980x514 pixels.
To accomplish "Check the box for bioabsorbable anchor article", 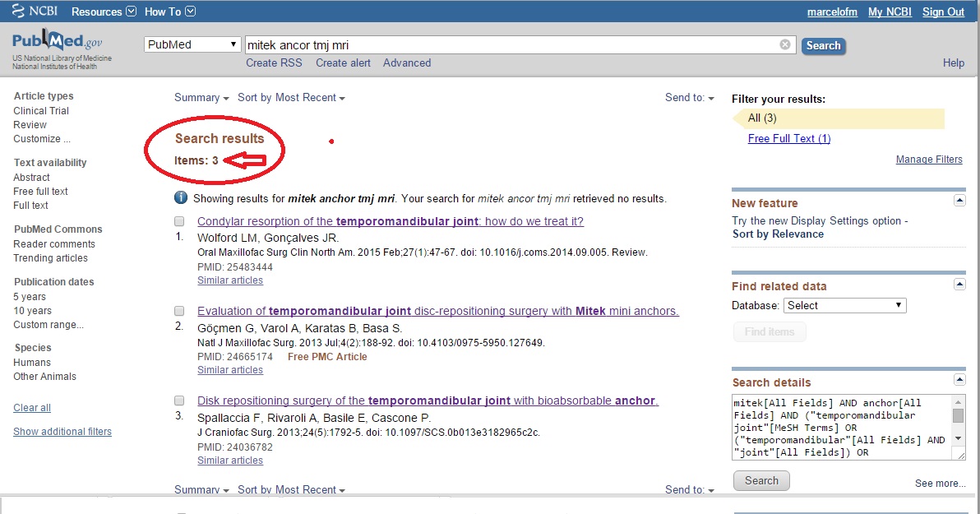I will point(179,401).
